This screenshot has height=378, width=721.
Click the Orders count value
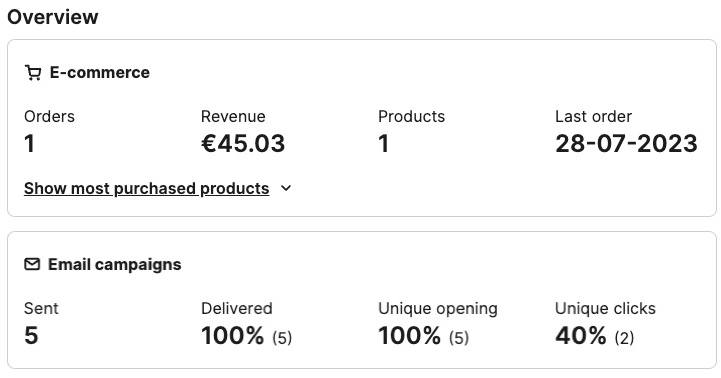(29, 143)
